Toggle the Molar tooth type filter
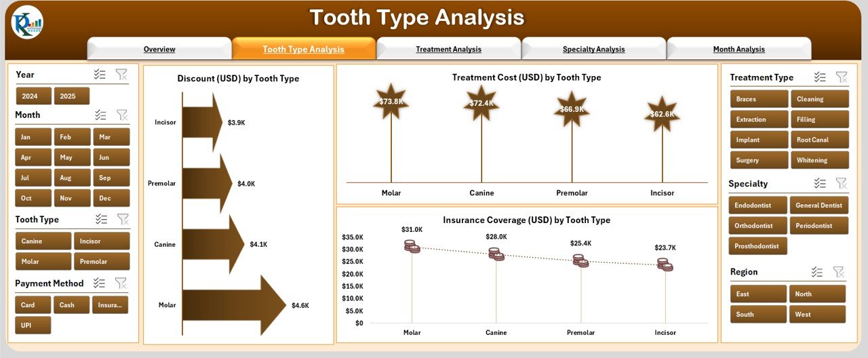868x358 pixels. [x=43, y=262]
